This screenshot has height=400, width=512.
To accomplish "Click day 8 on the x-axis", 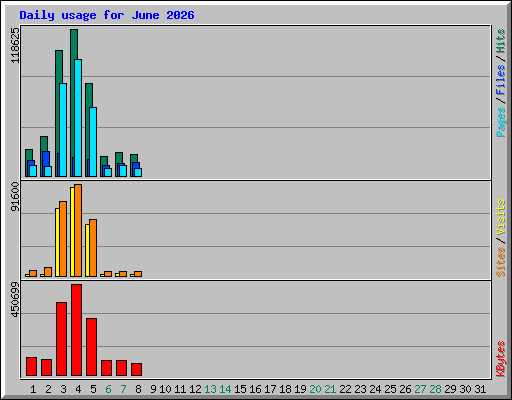I will click(138, 389).
